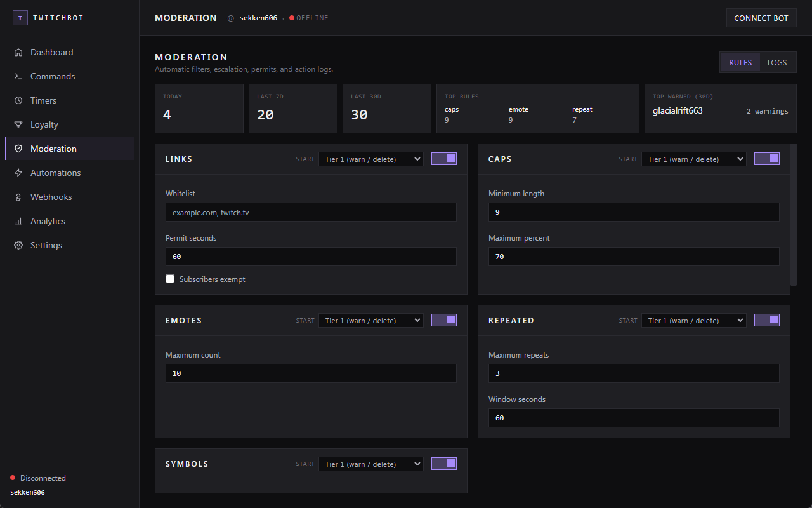812x508 pixels.
Task: Open the Timers page
Action: tap(70, 100)
